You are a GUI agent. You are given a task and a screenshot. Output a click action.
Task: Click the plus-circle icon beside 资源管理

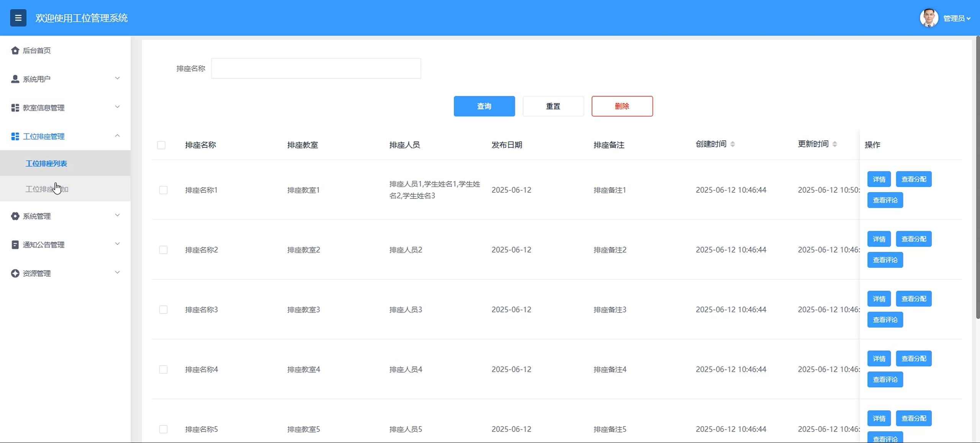(15, 273)
